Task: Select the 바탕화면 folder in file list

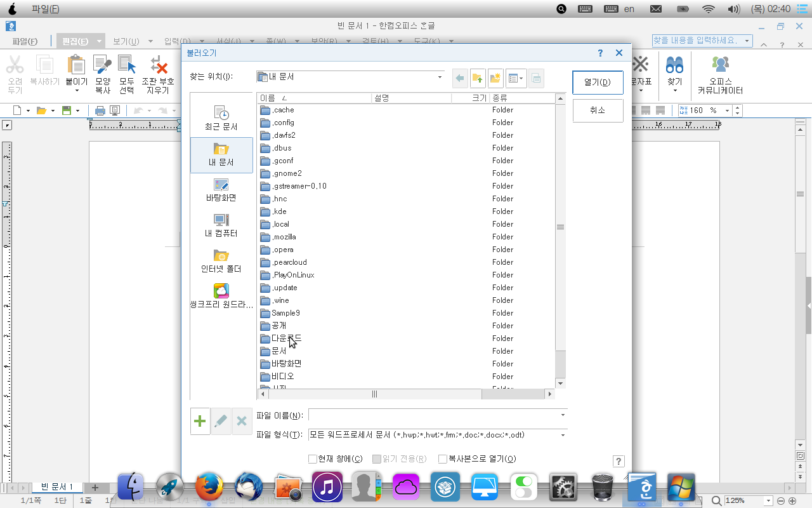Action: tap(282, 364)
